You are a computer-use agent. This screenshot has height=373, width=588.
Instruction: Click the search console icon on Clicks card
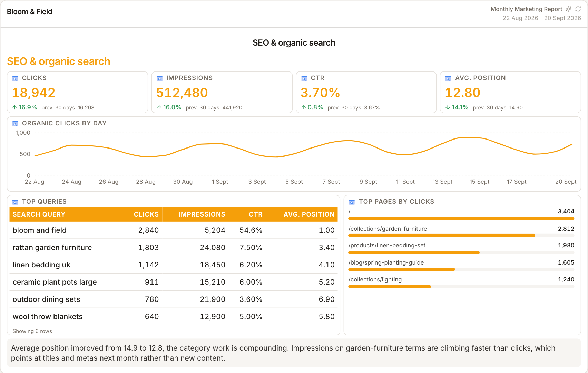[15, 78]
